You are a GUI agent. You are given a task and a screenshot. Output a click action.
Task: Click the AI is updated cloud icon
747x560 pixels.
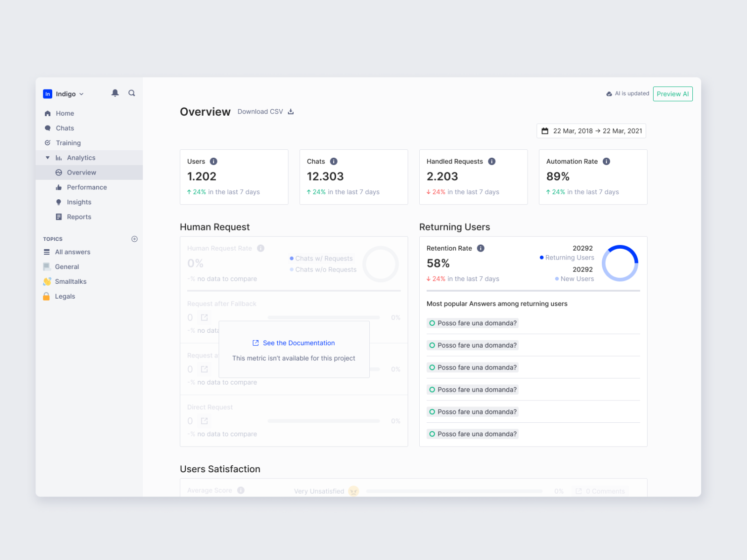(609, 94)
